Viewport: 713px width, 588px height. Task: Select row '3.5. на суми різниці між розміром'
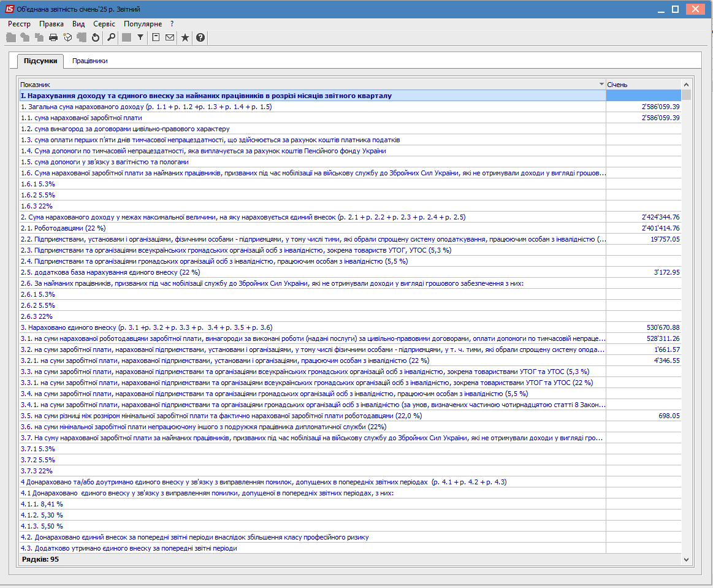350,416
